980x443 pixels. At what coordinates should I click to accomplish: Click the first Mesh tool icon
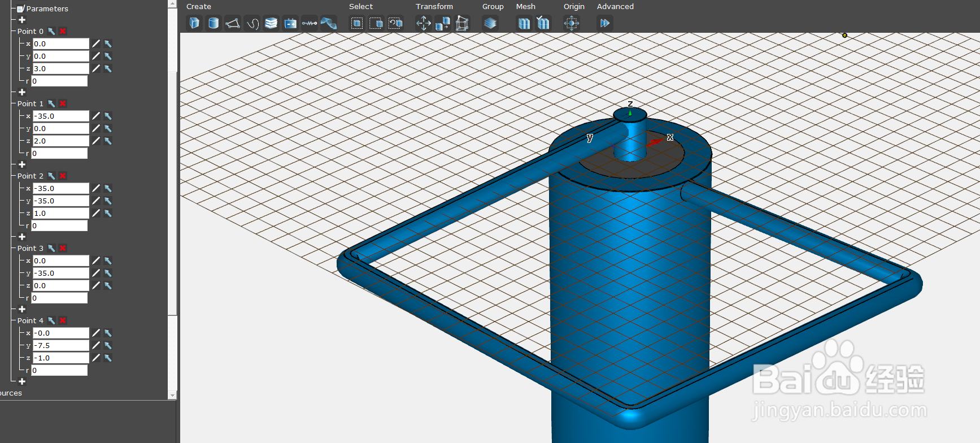pos(524,23)
